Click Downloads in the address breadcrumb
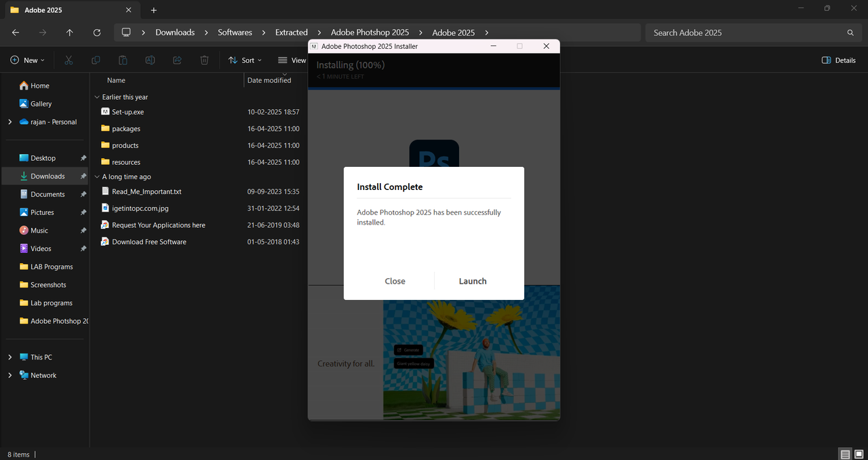This screenshot has height=460, width=868. (x=175, y=33)
